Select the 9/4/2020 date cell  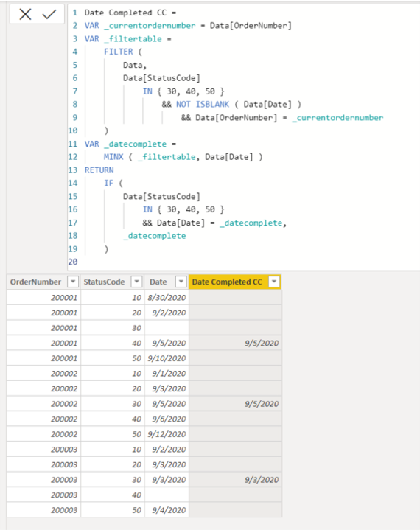167,510
